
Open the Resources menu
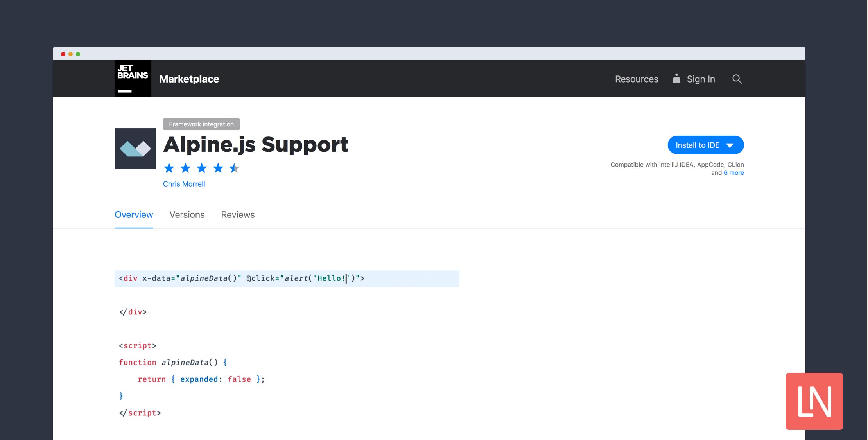tap(636, 79)
